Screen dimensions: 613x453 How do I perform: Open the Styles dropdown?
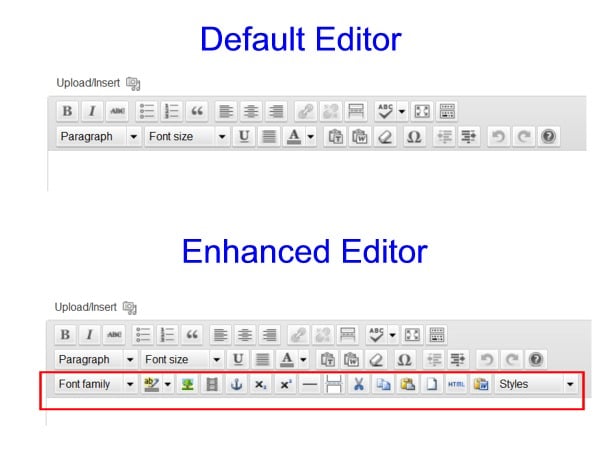536,384
